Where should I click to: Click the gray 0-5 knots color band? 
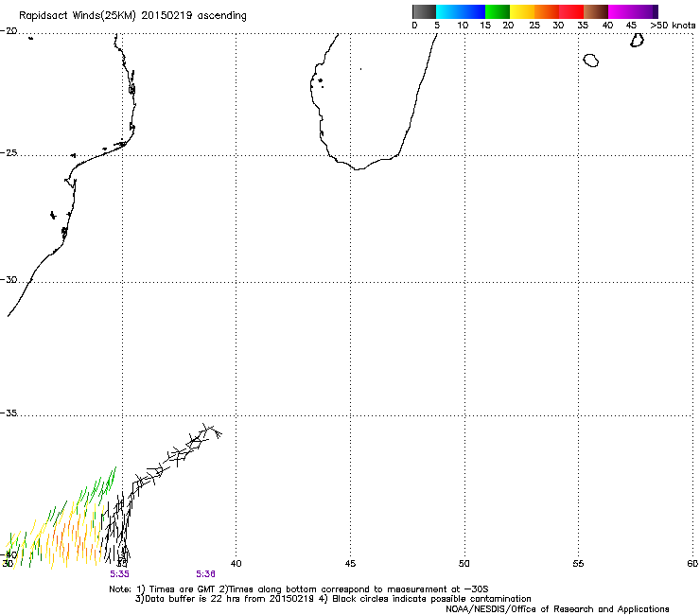pos(424,11)
